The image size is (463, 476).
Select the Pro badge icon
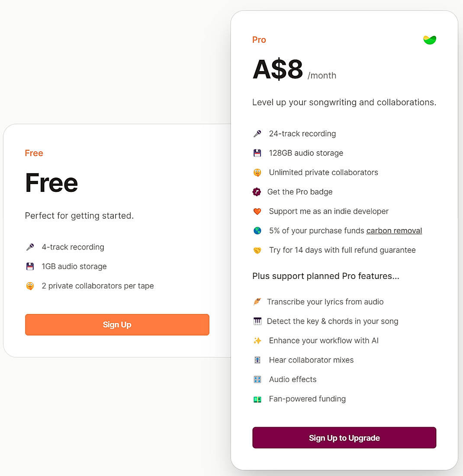[258, 192]
